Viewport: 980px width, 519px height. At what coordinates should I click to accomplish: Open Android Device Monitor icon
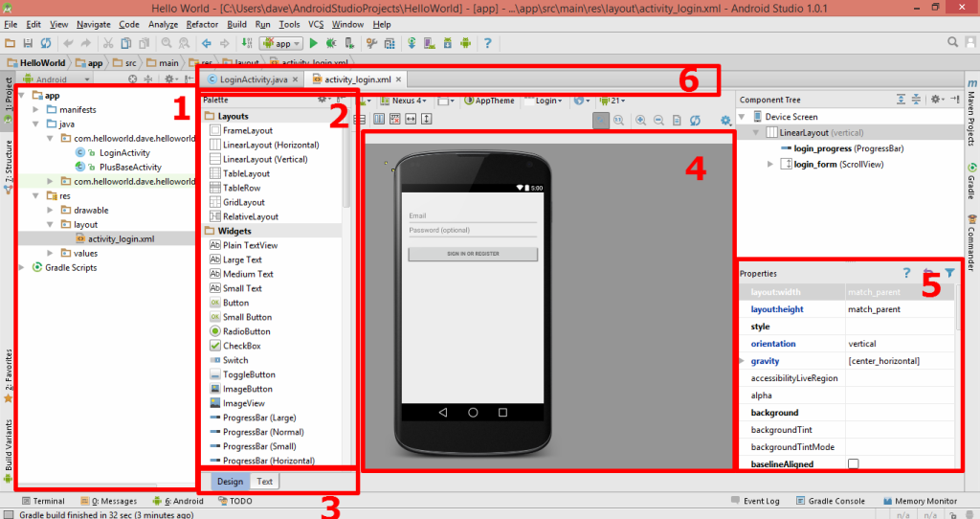466,43
